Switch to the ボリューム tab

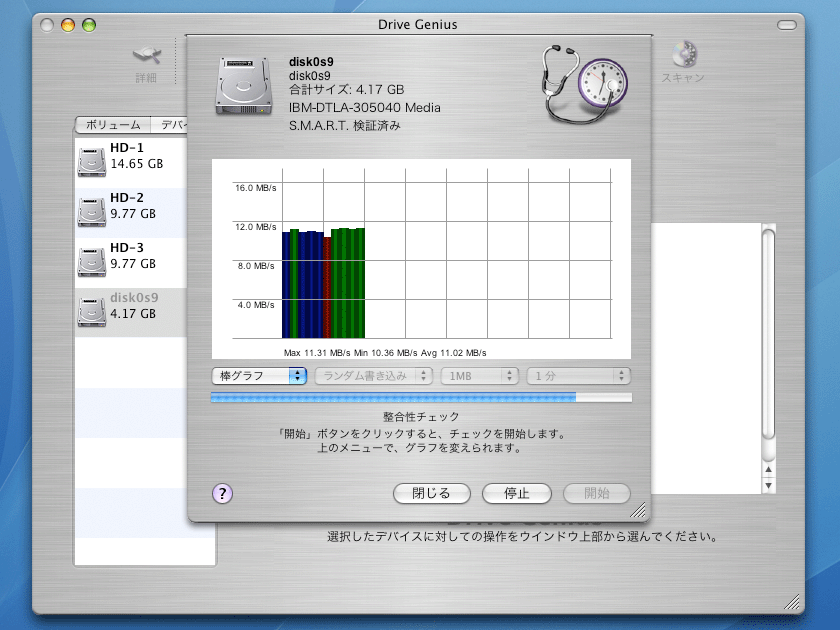pos(113,125)
